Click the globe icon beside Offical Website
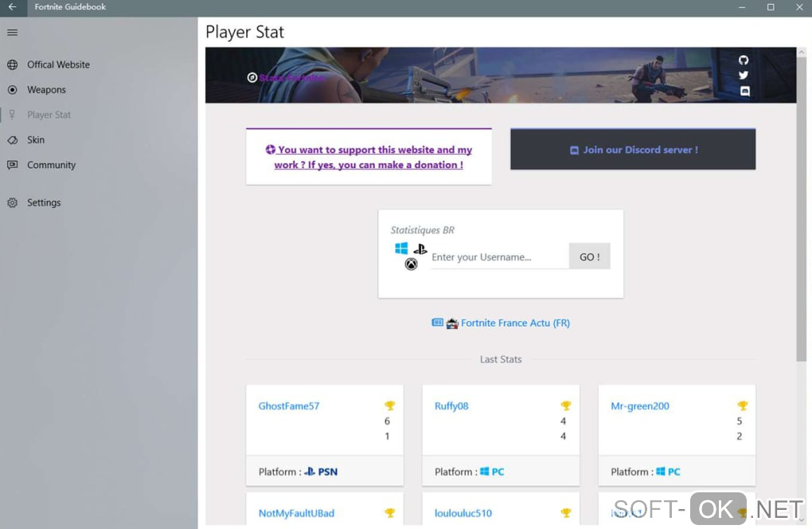Viewport: 812px width, 529px height. coord(13,65)
